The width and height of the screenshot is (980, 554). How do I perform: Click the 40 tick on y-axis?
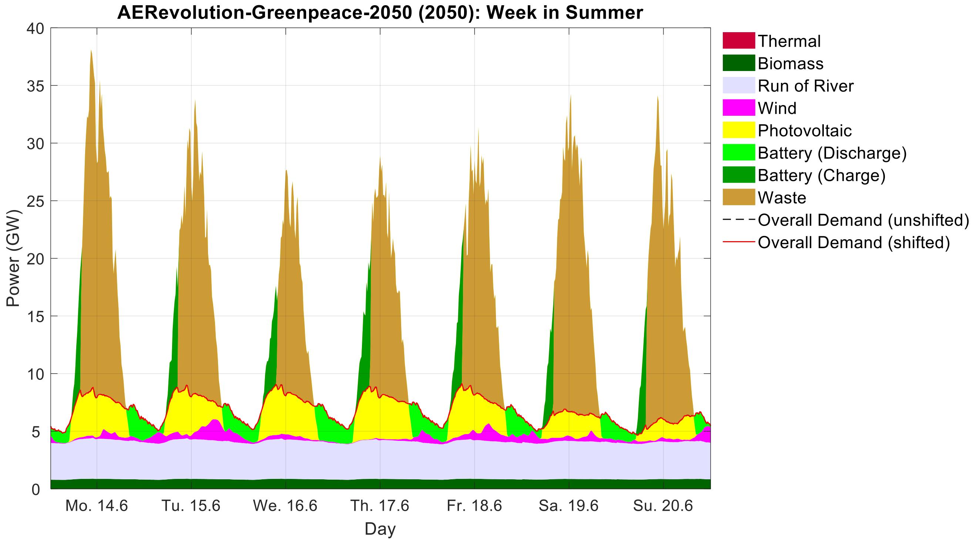coord(35,28)
